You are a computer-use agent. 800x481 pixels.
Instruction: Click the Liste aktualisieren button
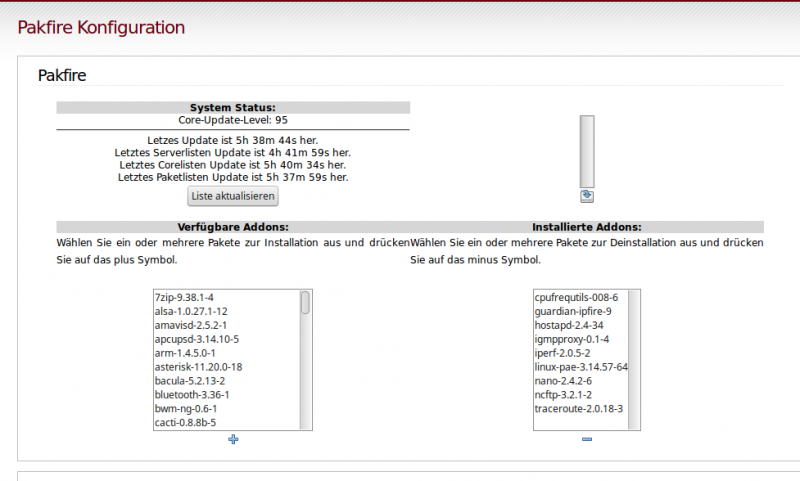click(x=233, y=196)
